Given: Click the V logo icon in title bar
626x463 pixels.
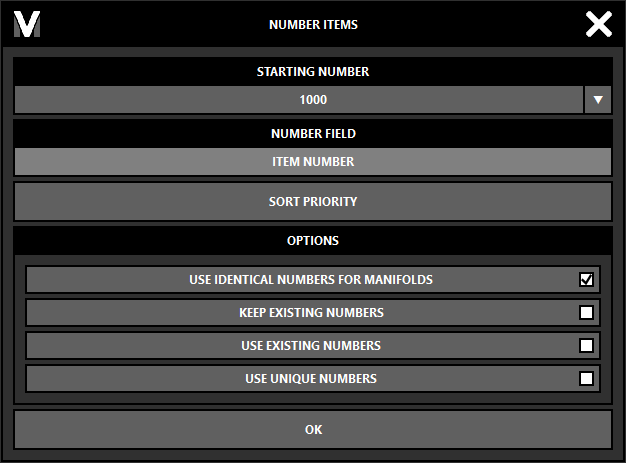Looking at the screenshot, I should coord(27,25).
